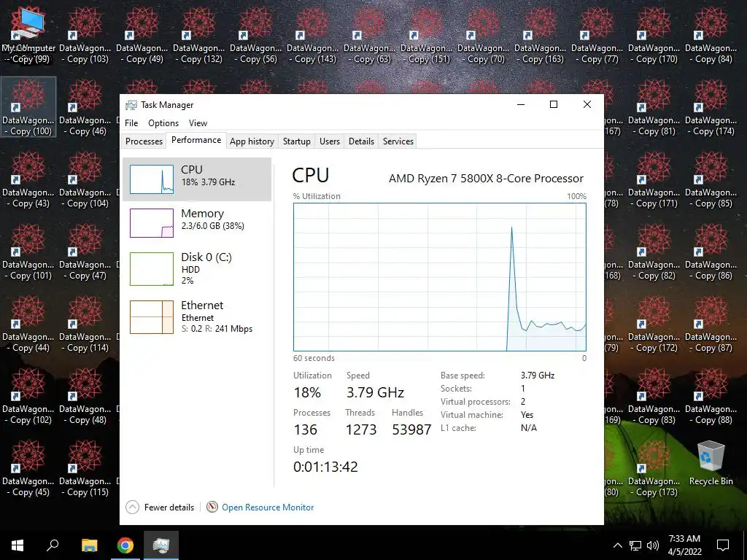Image resolution: width=747 pixels, height=560 pixels.
Task: Select DataWagon Copy (70) desktop shortcut
Action: tap(483, 35)
